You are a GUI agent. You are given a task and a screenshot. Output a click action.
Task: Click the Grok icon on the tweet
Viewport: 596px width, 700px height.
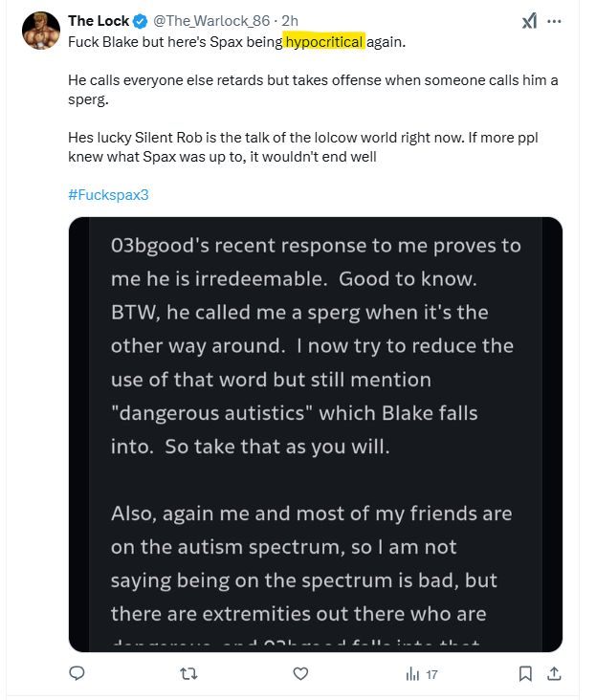click(x=528, y=21)
